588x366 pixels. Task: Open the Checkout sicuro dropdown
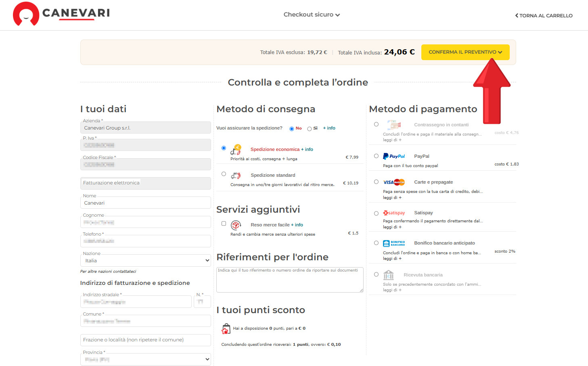click(x=312, y=15)
